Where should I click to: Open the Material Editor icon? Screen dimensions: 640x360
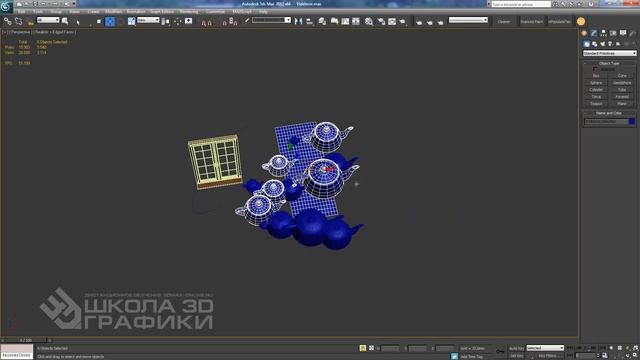(x=369, y=21)
